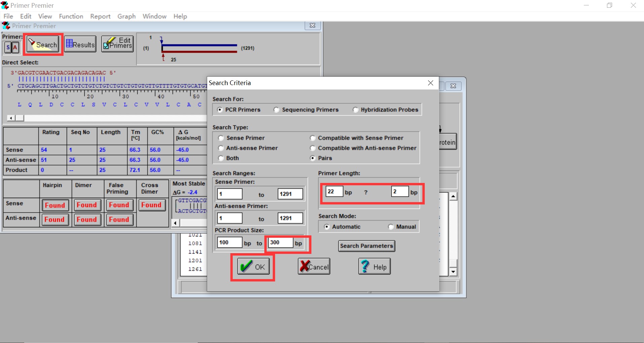The width and height of the screenshot is (644, 343).
Task: Click the sense Hairpin Found button
Action: tap(55, 205)
